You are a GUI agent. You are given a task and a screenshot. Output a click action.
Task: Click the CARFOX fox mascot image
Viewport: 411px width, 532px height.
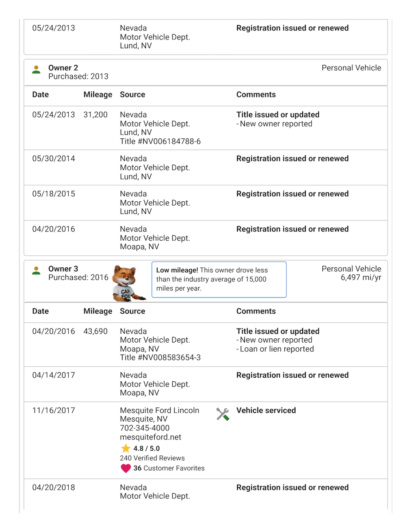tap(128, 283)
